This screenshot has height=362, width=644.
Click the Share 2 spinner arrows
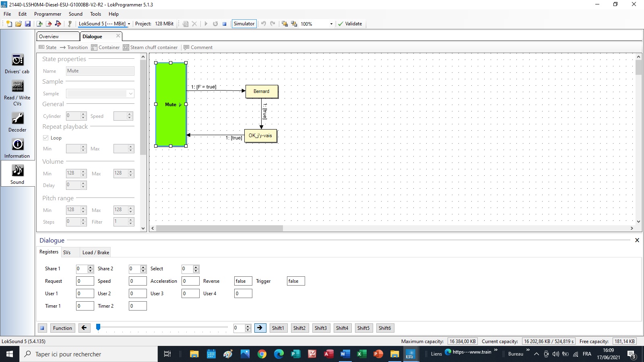click(x=143, y=269)
